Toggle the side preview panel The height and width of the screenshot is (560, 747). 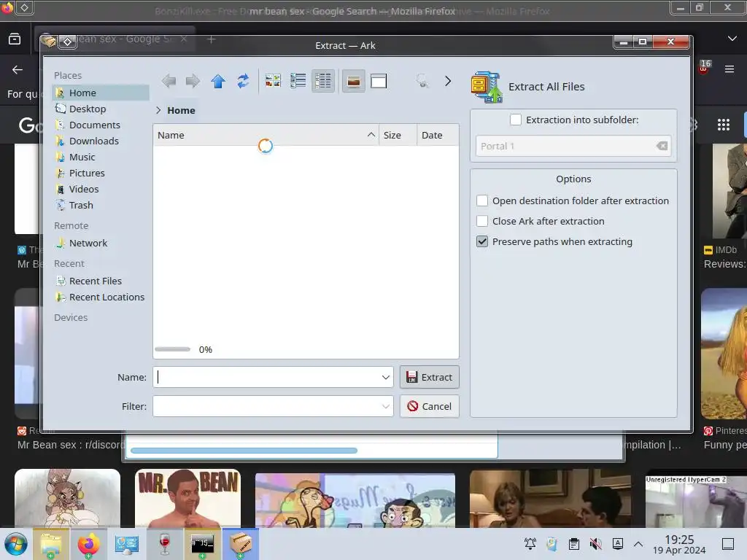(x=379, y=81)
